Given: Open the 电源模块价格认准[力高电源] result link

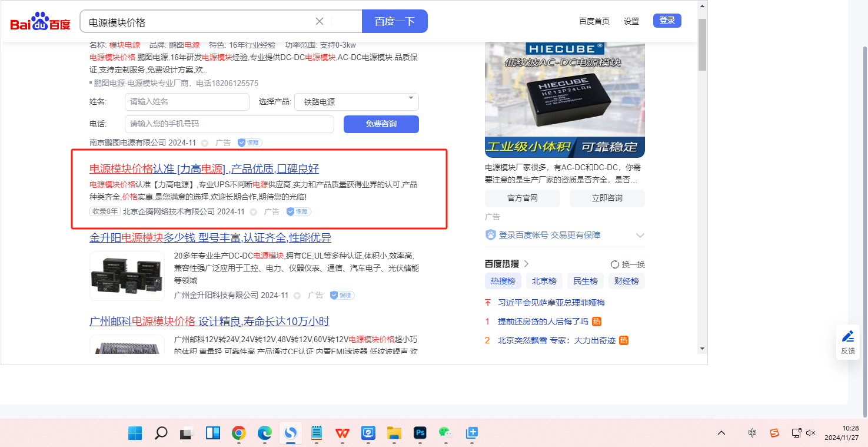Looking at the screenshot, I should pyautogui.click(x=204, y=169).
